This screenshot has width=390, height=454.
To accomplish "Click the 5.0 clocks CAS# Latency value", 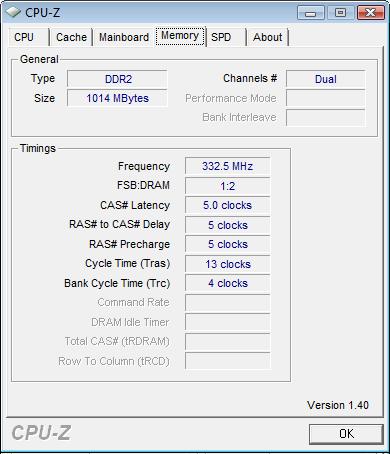I will click(x=228, y=205).
